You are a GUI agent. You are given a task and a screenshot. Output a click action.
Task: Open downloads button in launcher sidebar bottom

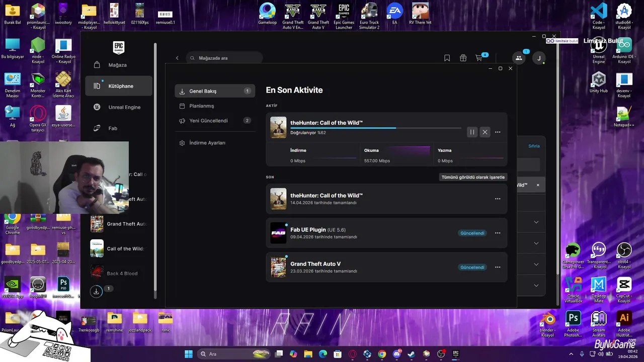pyautogui.click(x=96, y=291)
